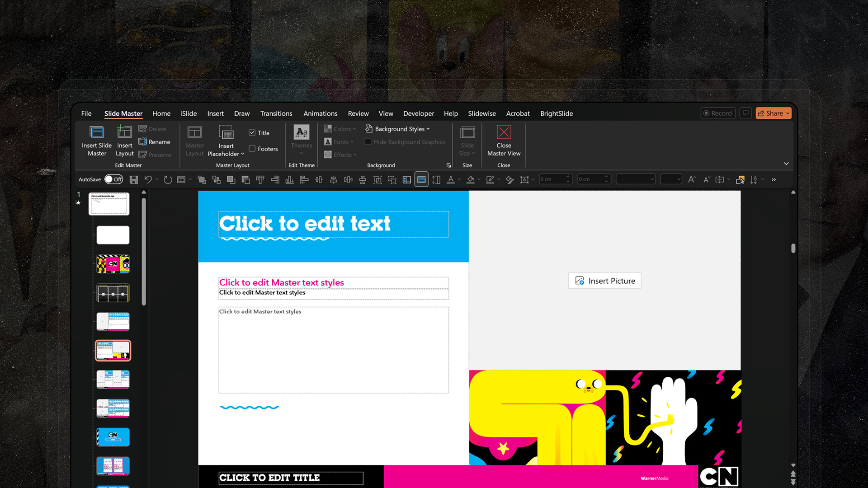
Task: Click the Align Bottom icon
Action: pyautogui.click(x=289, y=179)
